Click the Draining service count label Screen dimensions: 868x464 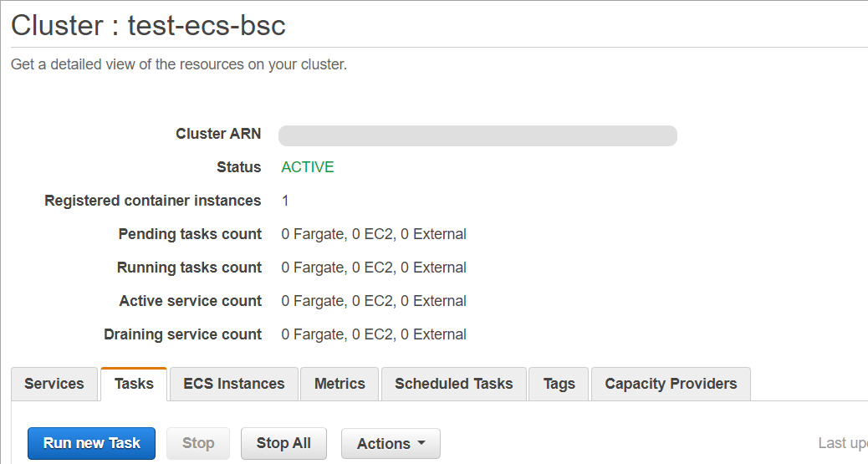pos(182,334)
